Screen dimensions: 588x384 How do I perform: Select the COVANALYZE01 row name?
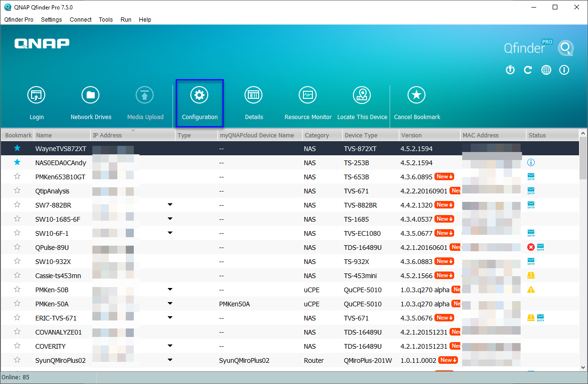click(x=58, y=332)
